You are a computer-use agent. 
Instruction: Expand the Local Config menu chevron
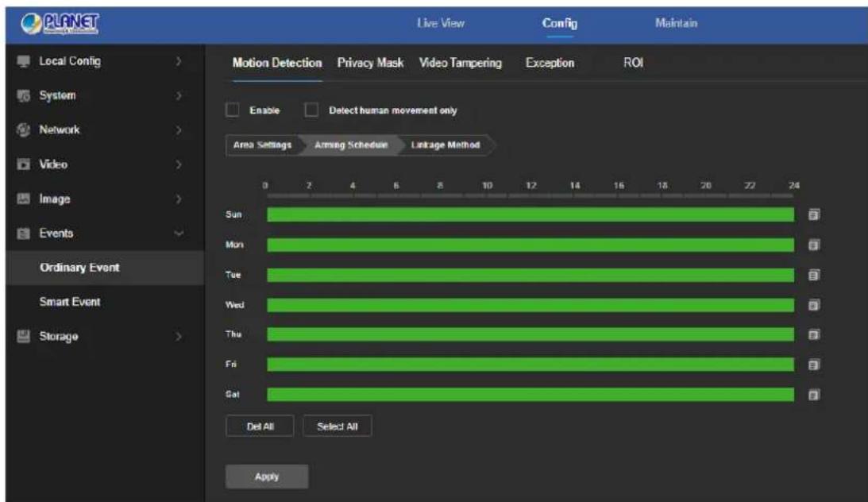coord(178,61)
